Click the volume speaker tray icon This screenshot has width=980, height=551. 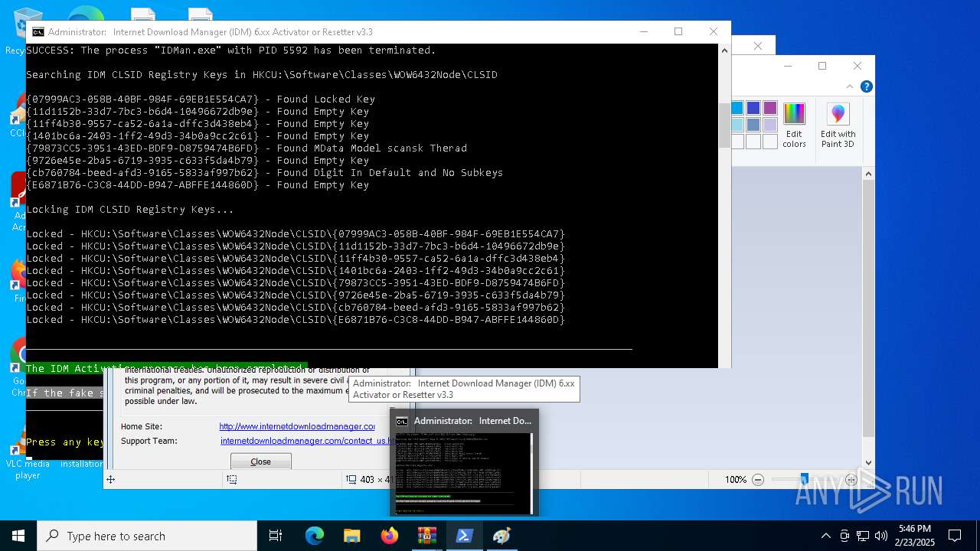[x=881, y=536]
